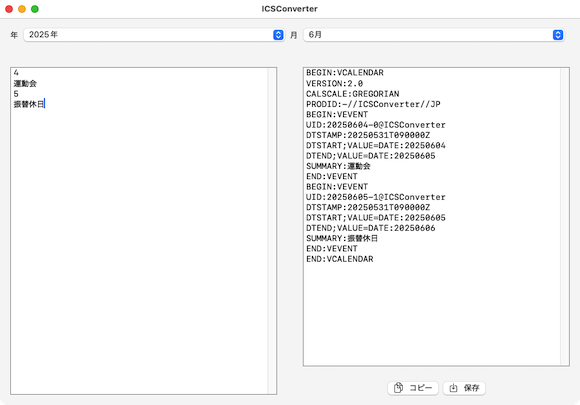Click the line with day number 5
Screen dimensions: 580x405
tap(16, 94)
